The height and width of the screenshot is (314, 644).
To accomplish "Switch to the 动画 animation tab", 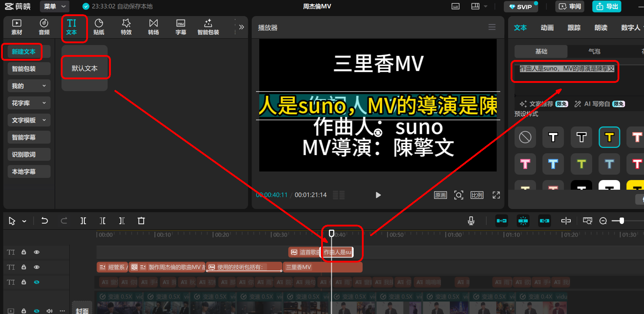I will click(x=547, y=28).
